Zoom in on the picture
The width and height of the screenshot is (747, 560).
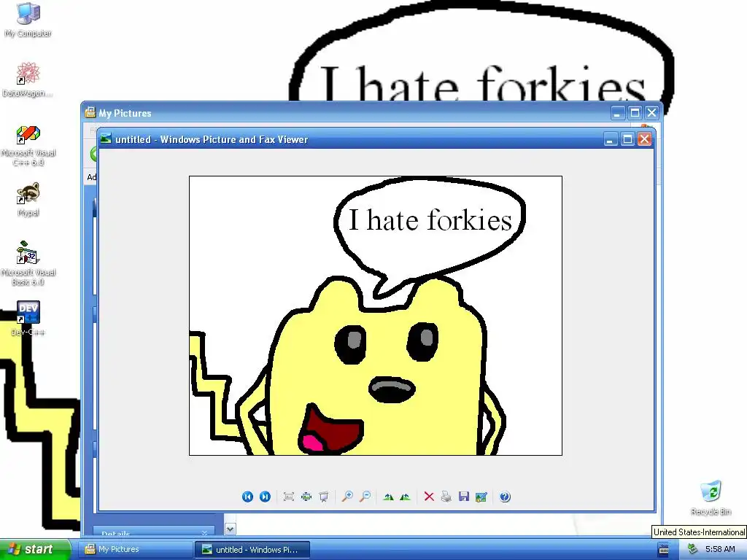(x=347, y=497)
